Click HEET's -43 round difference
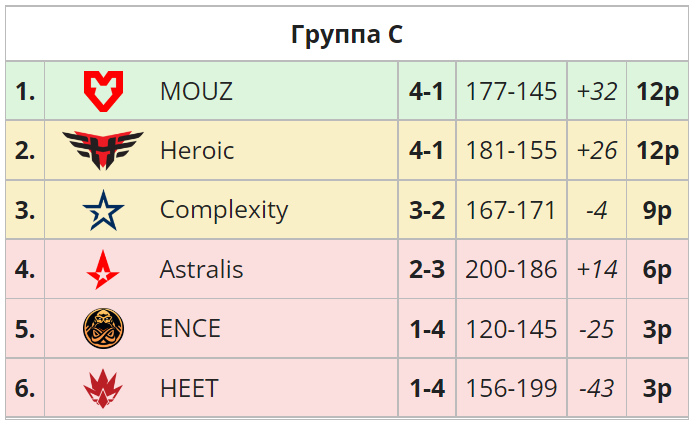The image size is (693, 425). tap(597, 388)
